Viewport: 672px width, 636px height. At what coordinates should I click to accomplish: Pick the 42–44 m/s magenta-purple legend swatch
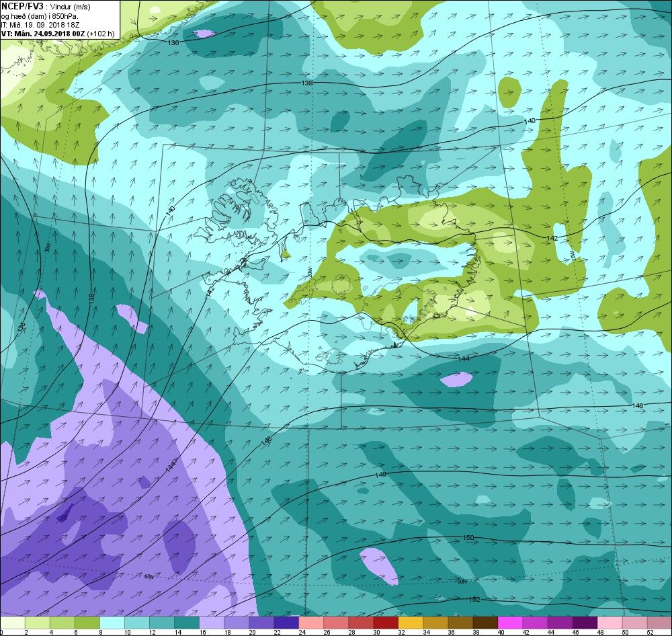(x=535, y=623)
